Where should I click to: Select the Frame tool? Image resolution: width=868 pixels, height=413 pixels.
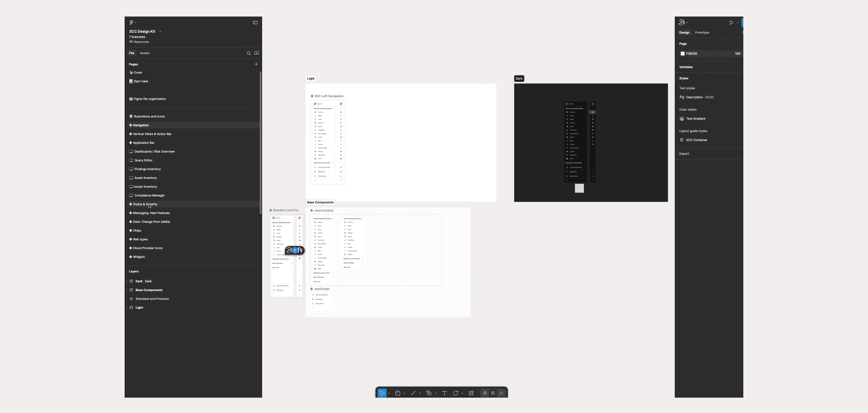pos(398,393)
